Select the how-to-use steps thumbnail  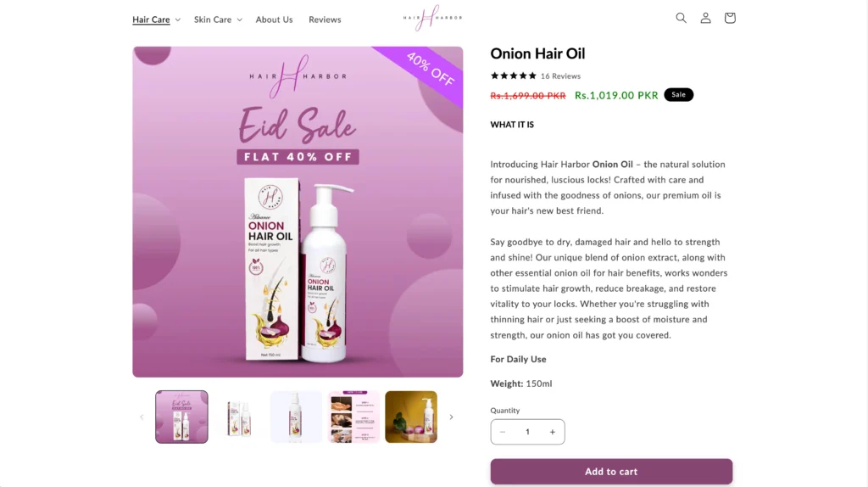point(353,417)
